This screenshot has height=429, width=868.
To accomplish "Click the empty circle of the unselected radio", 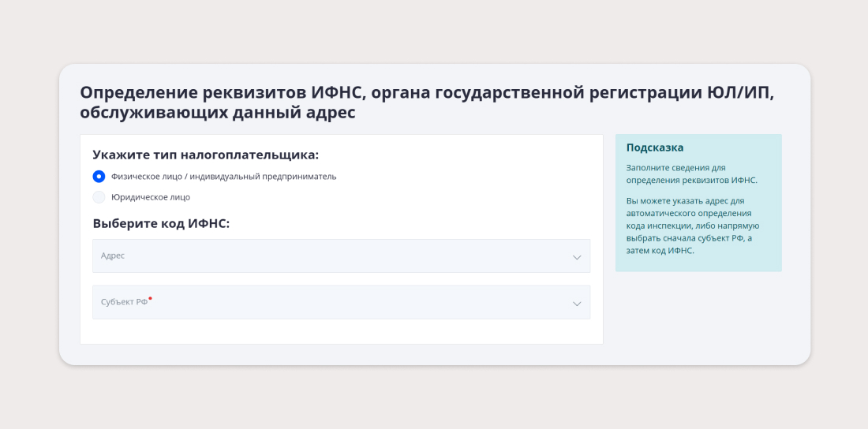I will 99,197.
